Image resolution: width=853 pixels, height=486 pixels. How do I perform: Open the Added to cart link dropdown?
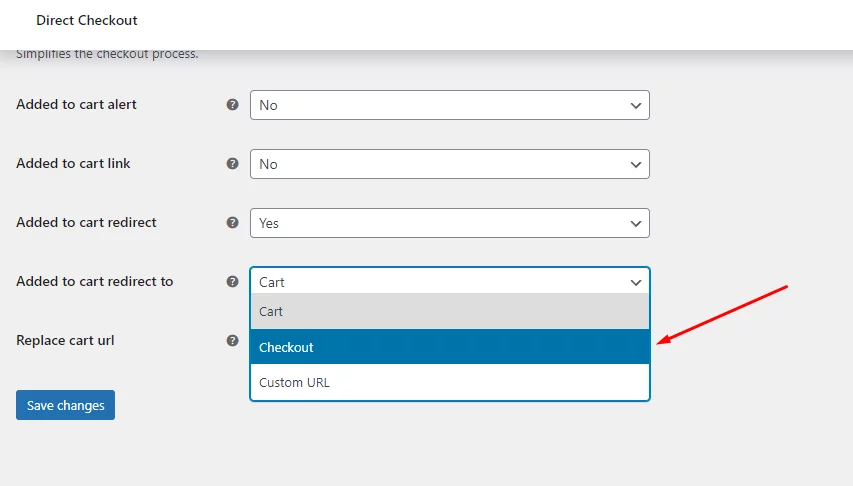point(449,164)
